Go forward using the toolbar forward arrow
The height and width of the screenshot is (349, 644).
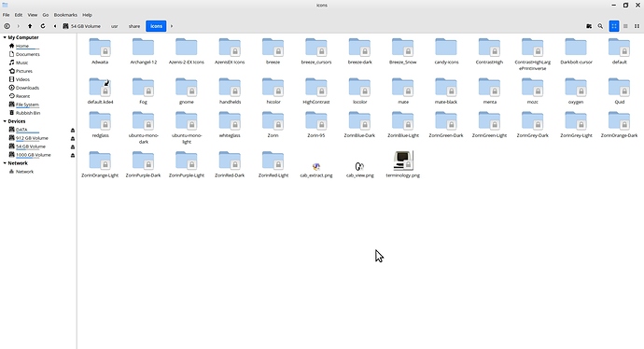point(18,26)
